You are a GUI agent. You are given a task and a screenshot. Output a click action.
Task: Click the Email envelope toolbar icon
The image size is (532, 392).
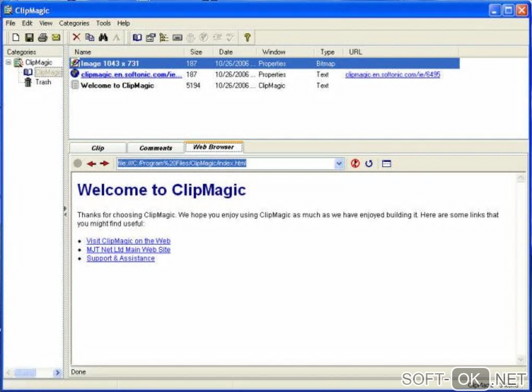56,38
